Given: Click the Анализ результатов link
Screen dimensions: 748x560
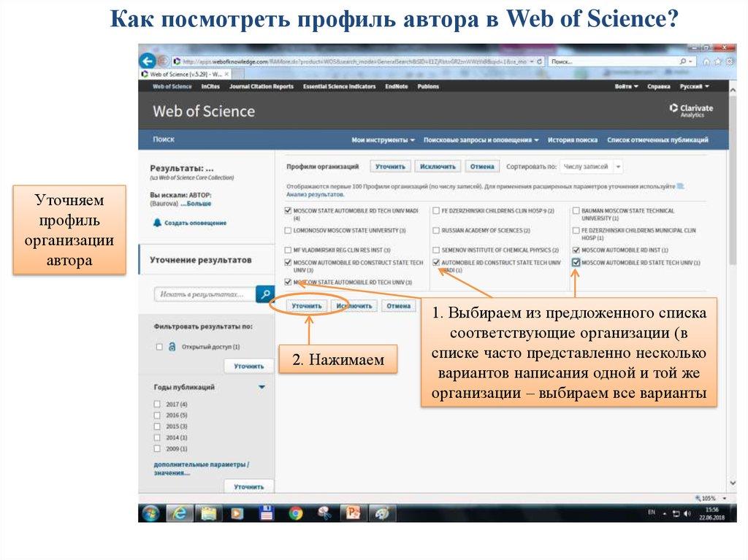Looking at the screenshot, I should coord(314,195).
